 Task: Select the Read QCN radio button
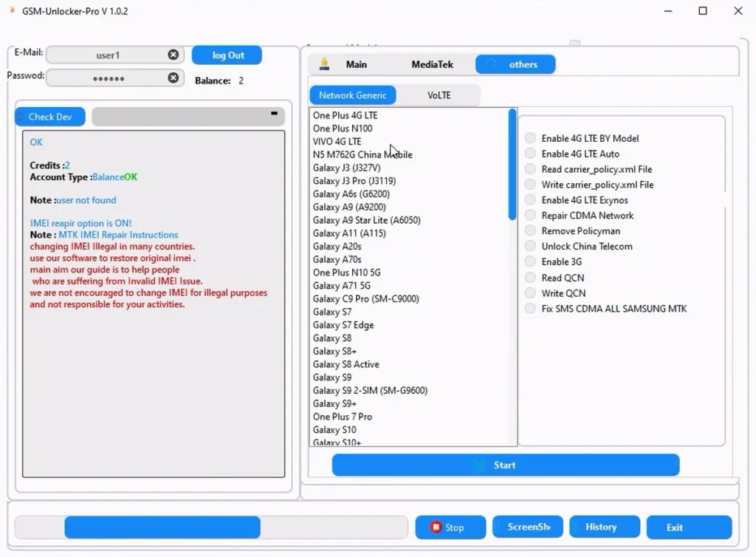[530, 278]
